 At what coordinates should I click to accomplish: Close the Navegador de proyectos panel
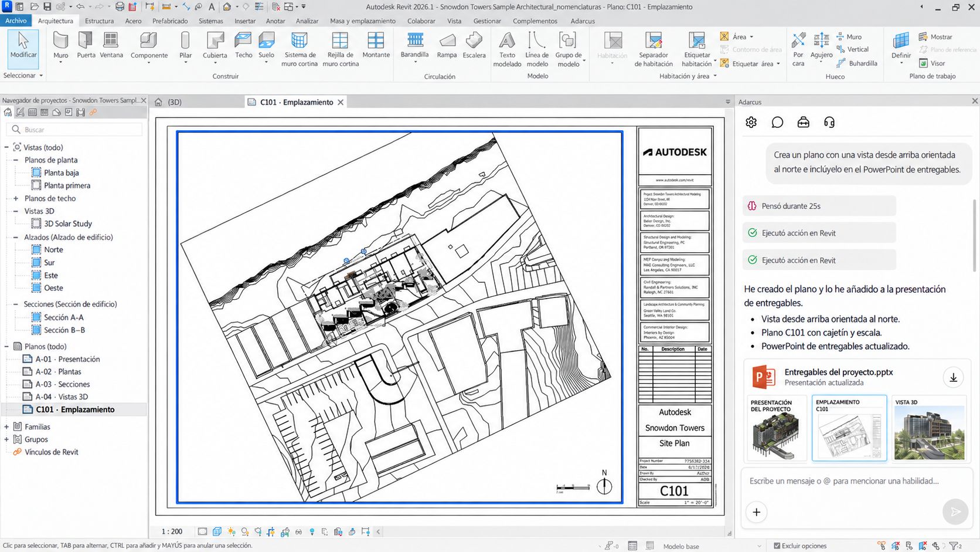pyautogui.click(x=144, y=100)
